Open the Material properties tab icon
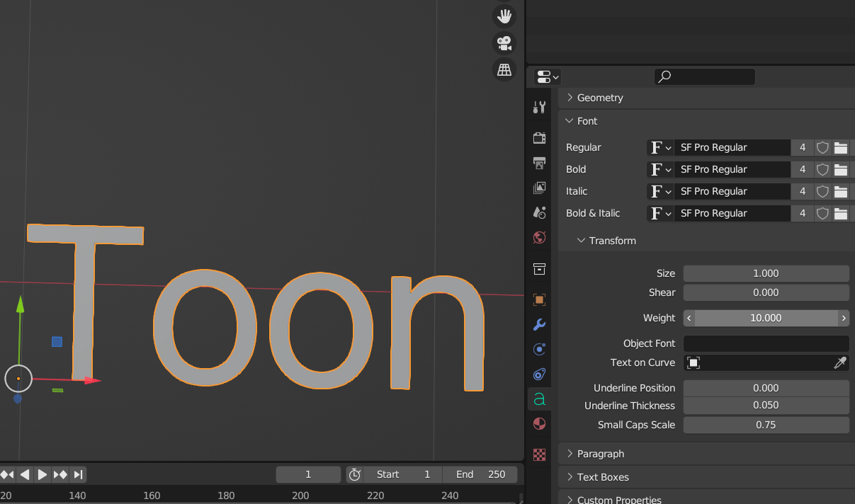 539,423
